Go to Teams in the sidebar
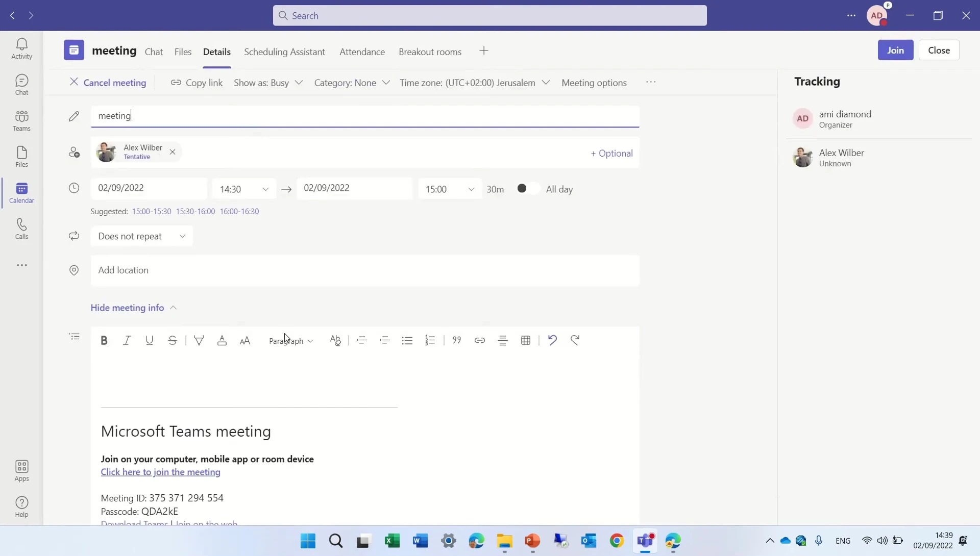The height and width of the screenshot is (556, 980). pos(21,121)
